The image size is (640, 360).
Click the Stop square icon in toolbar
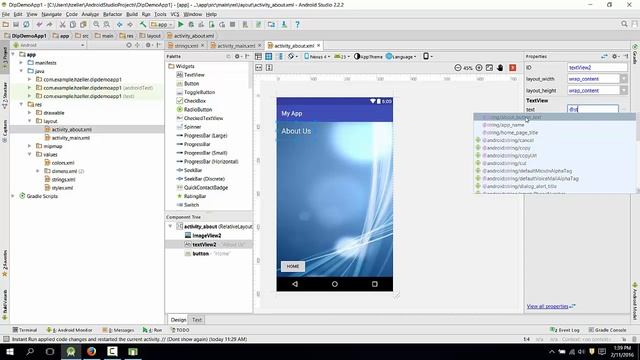pyautogui.click(x=232, y=24)
